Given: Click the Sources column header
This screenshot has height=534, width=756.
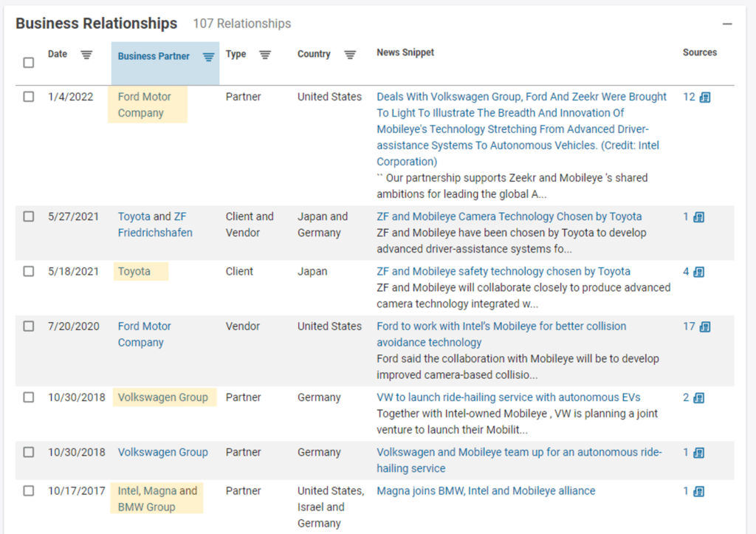Looking at the screenshot, I should [700, 52].
